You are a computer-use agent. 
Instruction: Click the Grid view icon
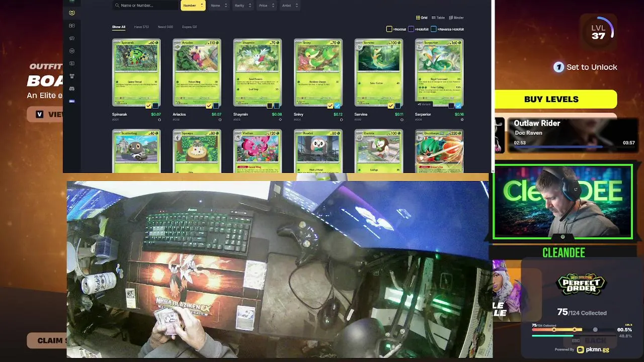point(418,18)
